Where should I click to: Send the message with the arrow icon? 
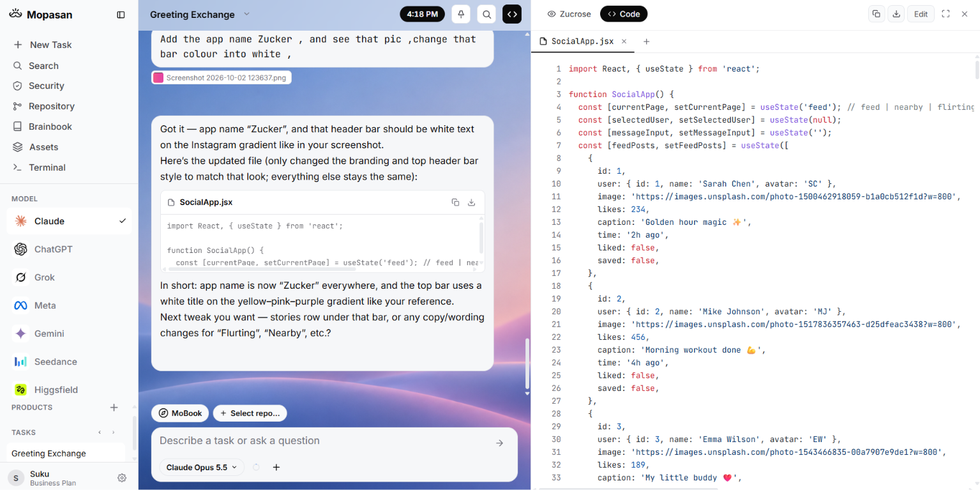(500, 443)
